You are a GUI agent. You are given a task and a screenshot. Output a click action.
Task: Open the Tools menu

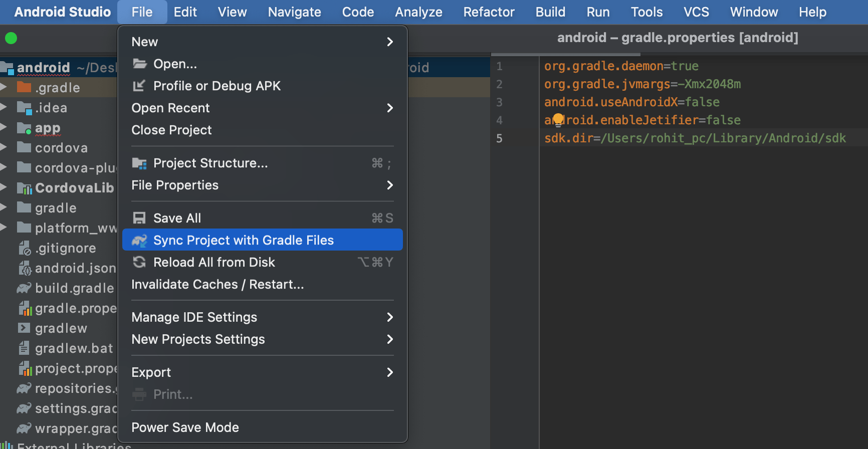click(x=646, y=12)
